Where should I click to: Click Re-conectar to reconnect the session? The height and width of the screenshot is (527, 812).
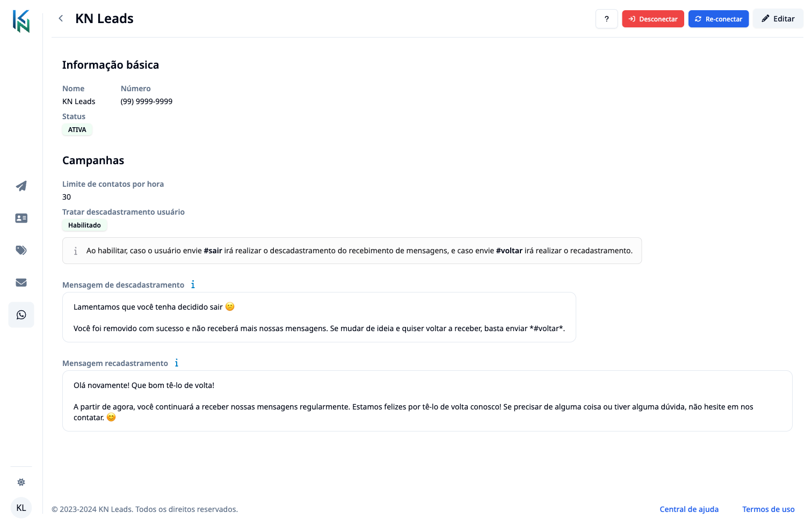pos(719,18)
